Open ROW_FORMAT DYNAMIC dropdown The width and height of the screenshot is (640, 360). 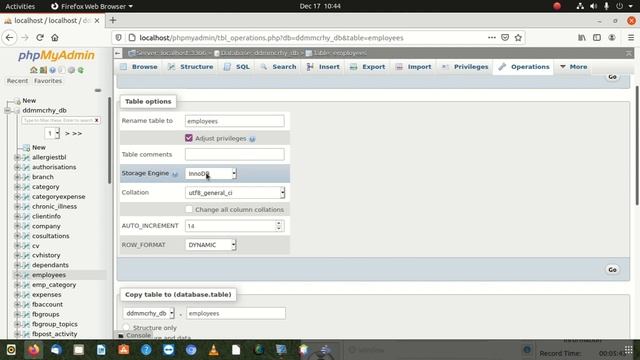pyautogui.click(x=211, y=245)
